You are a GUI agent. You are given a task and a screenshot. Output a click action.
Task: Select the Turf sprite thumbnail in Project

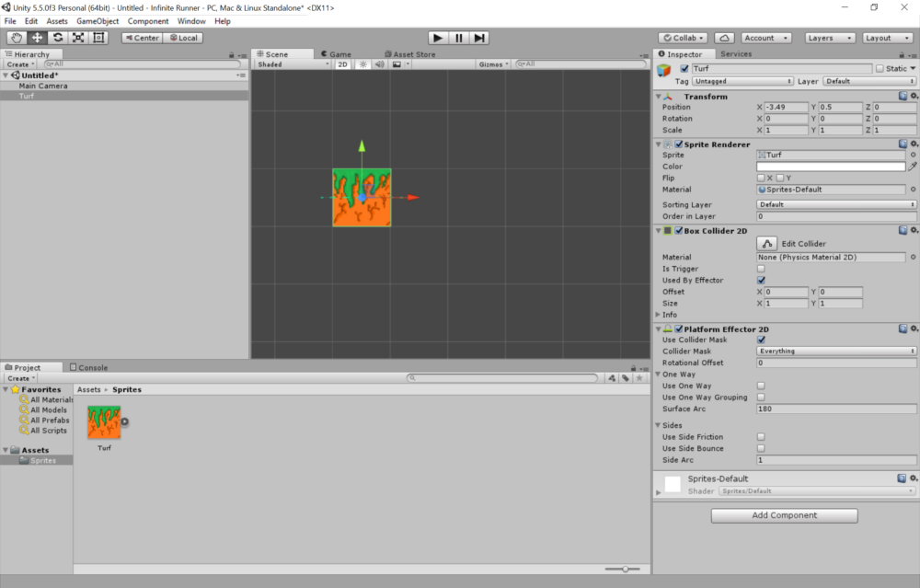(104, 421)
